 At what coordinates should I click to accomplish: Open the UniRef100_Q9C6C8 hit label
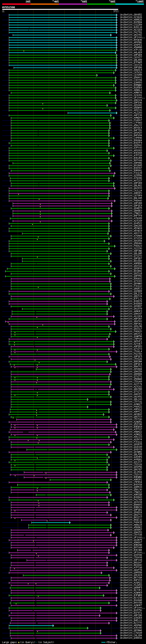pos(131,575)
